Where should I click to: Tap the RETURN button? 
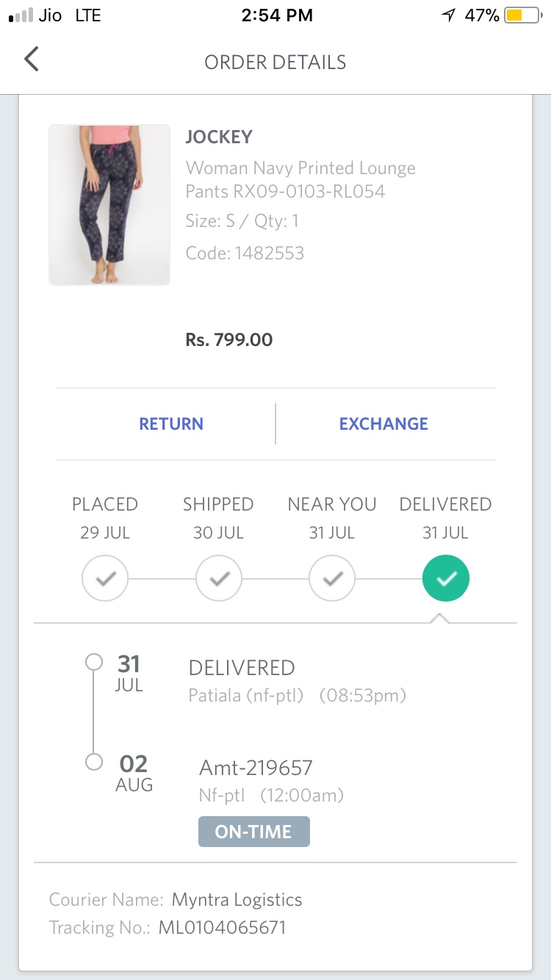[171, 424]
